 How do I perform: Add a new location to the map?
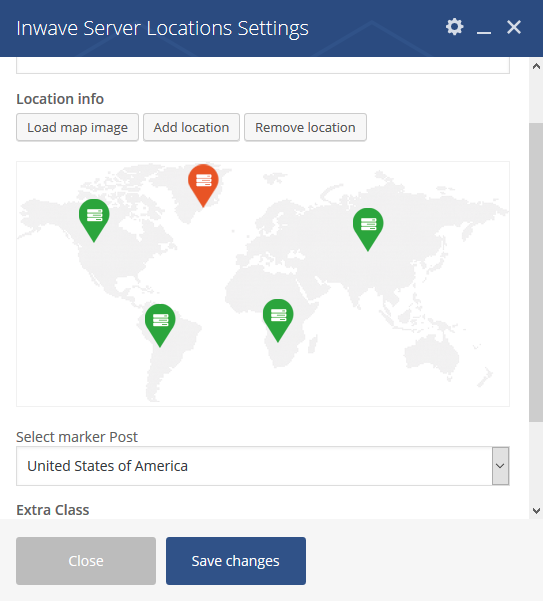[x=191, y=127]
